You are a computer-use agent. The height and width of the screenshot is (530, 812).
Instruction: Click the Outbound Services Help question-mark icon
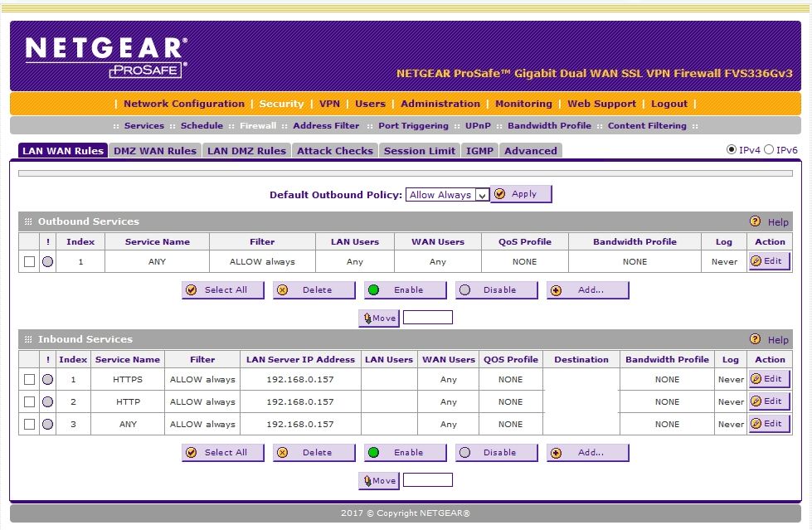755,221
